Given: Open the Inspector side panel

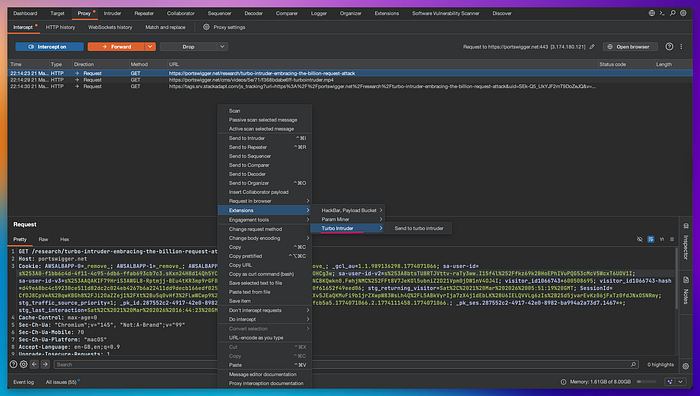Looking at the screenshot, I should (x=686, y=243).
